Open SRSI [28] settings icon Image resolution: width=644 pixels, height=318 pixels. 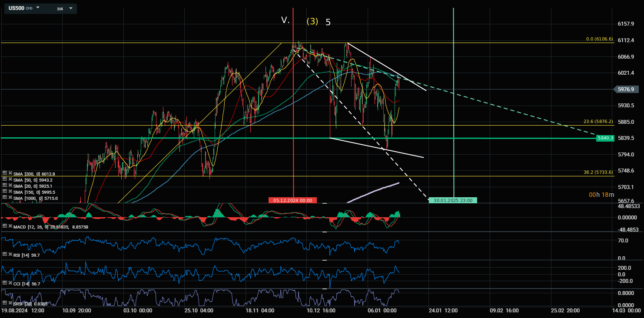pyautogui.click(x=4, y=303)
